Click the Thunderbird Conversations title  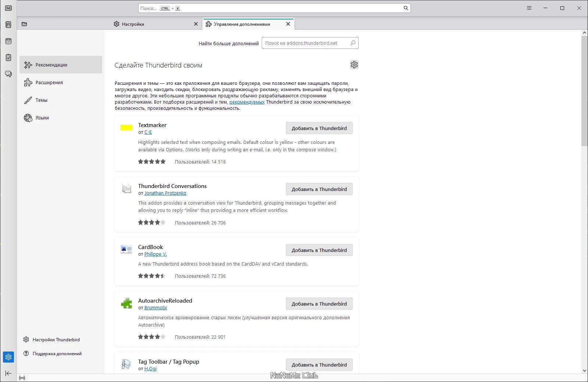click(x=172, y=186)
